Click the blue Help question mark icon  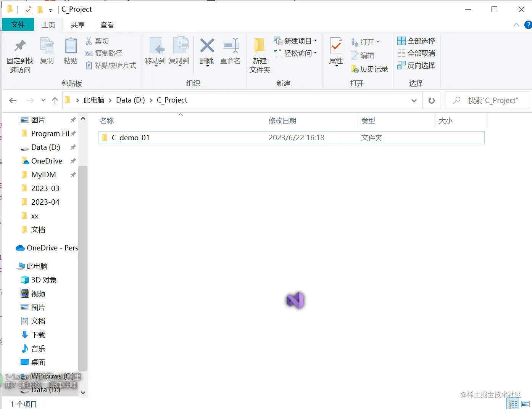528,25
